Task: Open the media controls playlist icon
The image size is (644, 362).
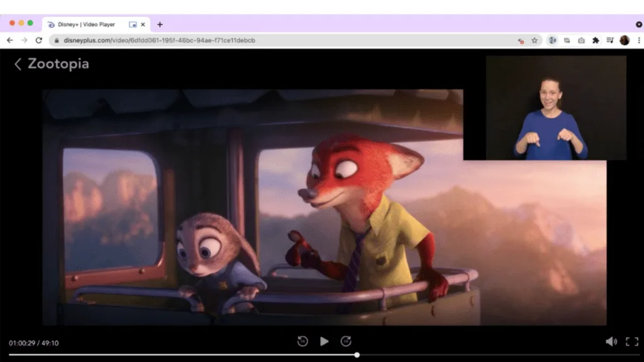Action: [x=610, y=40]
